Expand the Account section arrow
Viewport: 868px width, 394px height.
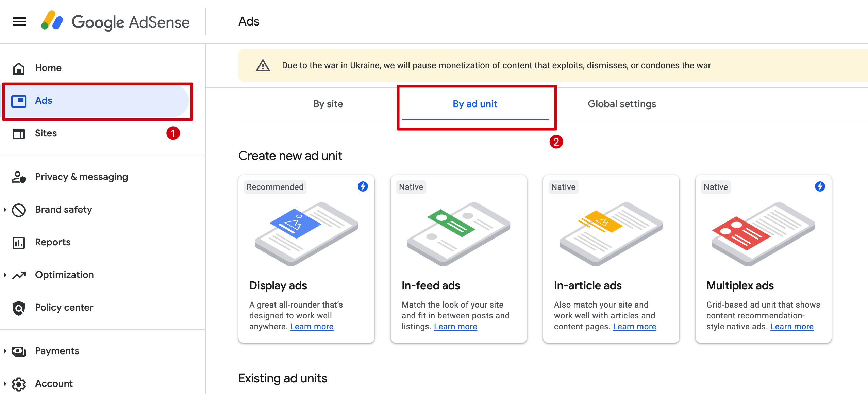(x=5, y=384)
